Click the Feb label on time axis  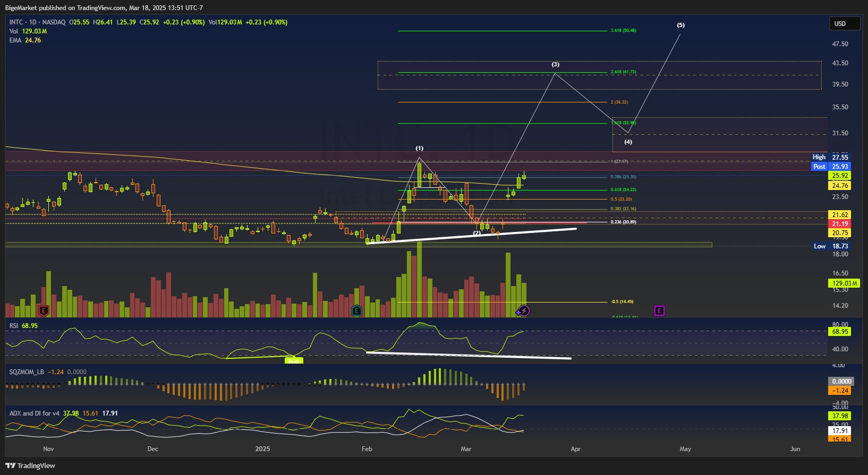pos(367,449)
